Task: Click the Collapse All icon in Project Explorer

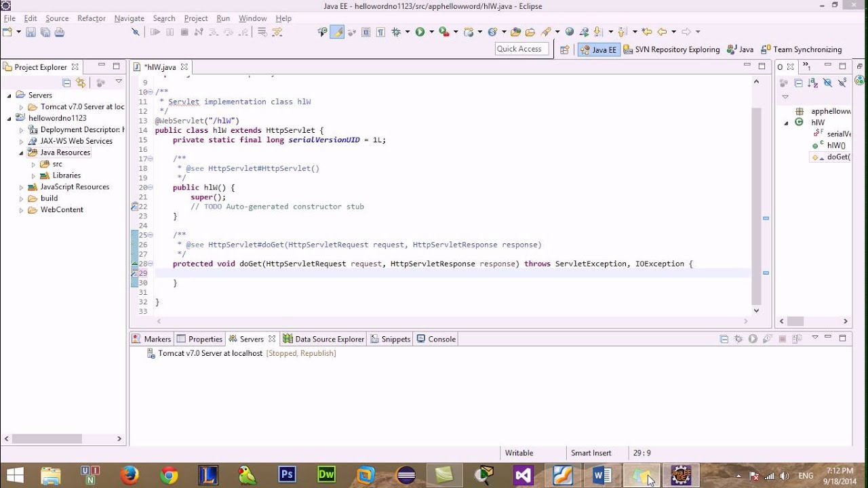Action: [x=66, y=83]
